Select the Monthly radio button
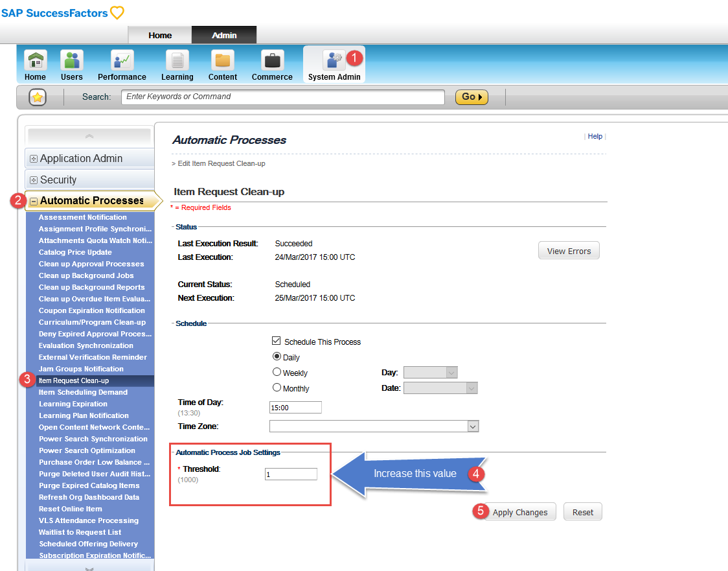The image size is (728, 571). coord(277,388)
